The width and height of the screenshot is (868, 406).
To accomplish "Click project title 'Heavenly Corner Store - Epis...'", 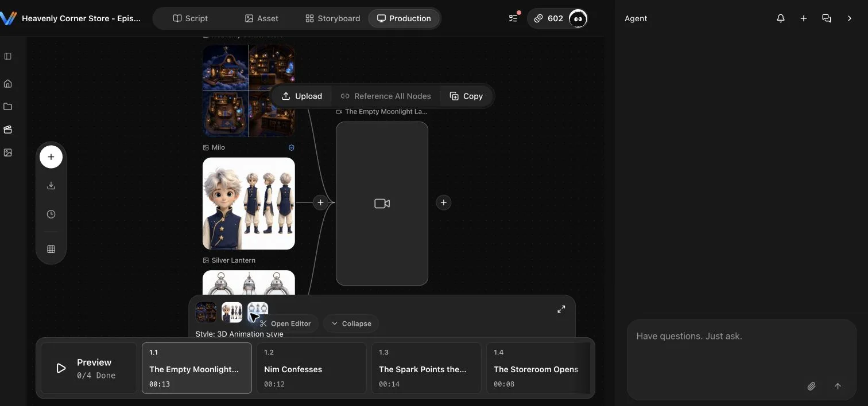I will [81, 18].
